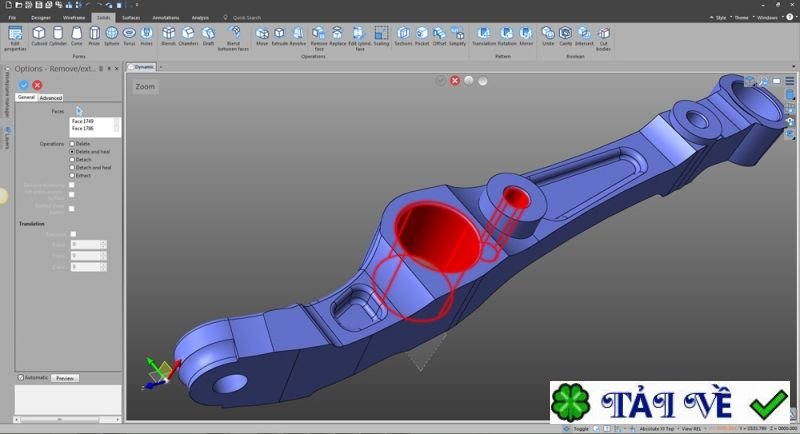Click the Torus tool in ribbon
The image size is (800, 434).
pos(129,36)
